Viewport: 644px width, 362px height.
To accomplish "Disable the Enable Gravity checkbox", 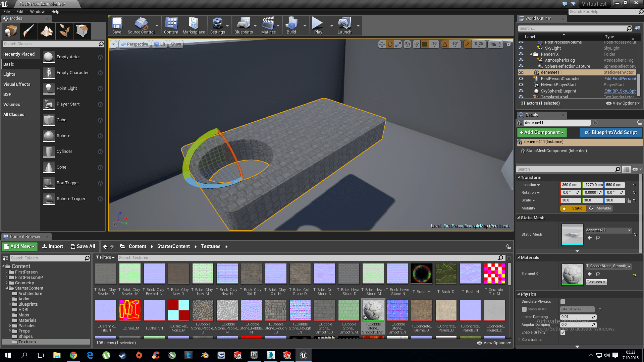I will click(x=563, y=333).
